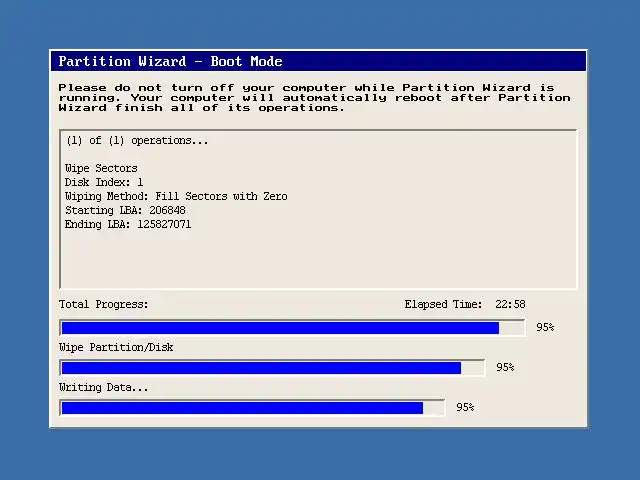Viewport: 640px width, 480px height.
Task: Select 'Wiping Method: Fill Sectors with Zero'
Action: (176, 196)
